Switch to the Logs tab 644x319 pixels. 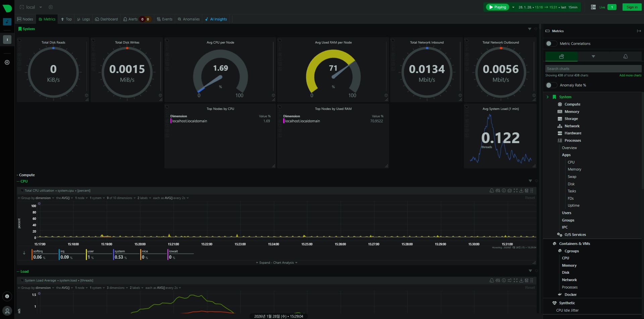(84, 19)
